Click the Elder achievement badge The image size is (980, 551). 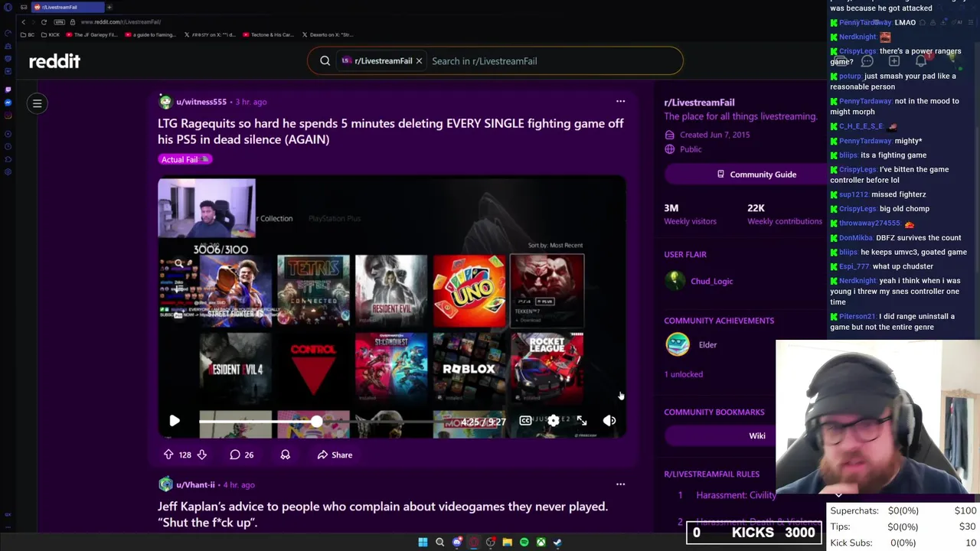pos(678,344)
